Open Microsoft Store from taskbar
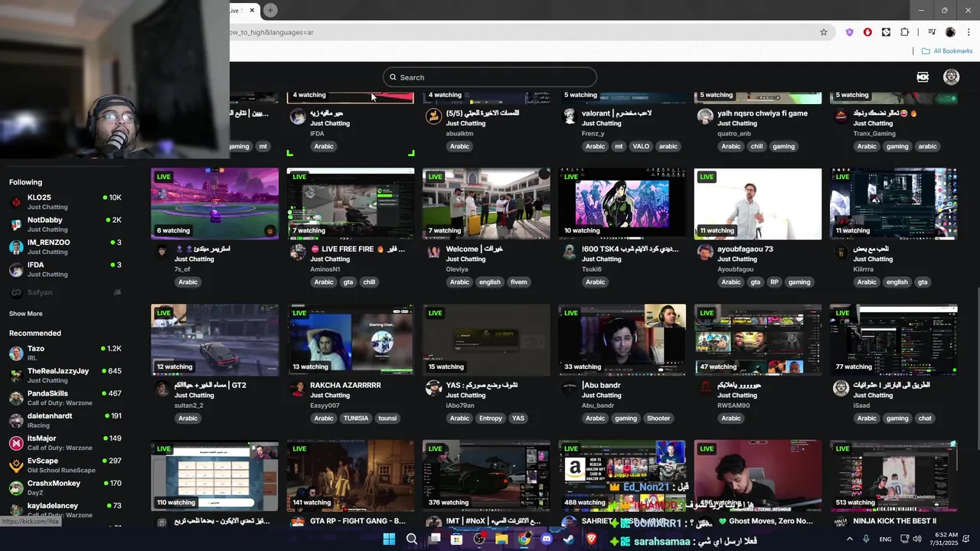The height and width of the screenshot is (551, 980). pyautogui.click(x=456, y=539)
